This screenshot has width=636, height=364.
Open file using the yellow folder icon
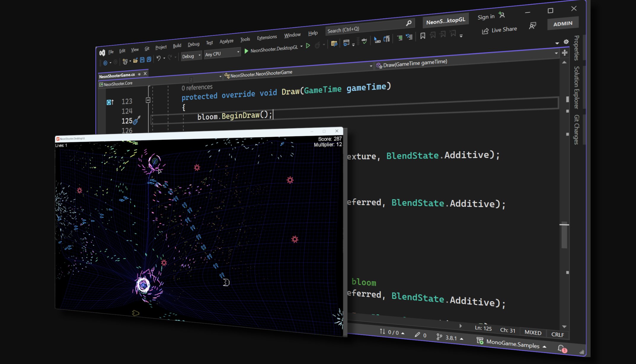tap(135, 60)
